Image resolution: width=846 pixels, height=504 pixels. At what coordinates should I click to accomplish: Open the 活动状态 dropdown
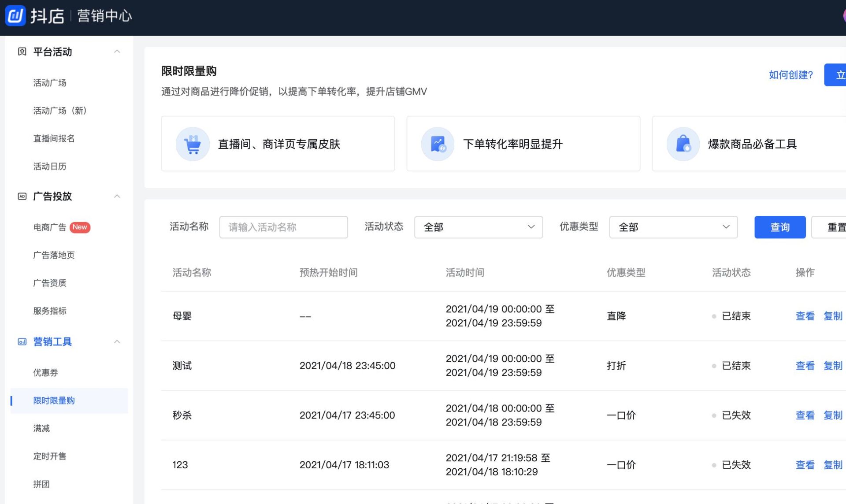coord(478,227)
